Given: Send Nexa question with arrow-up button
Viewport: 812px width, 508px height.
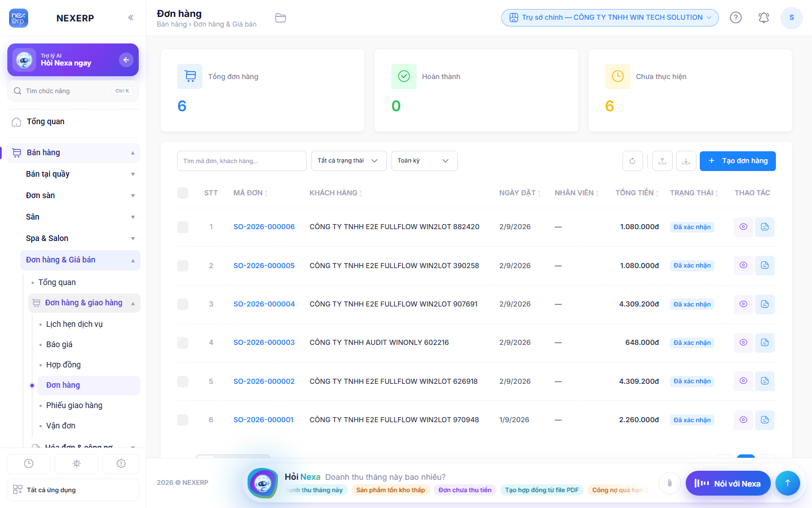Looking at the screenshot, I should [x=788, y=483].
